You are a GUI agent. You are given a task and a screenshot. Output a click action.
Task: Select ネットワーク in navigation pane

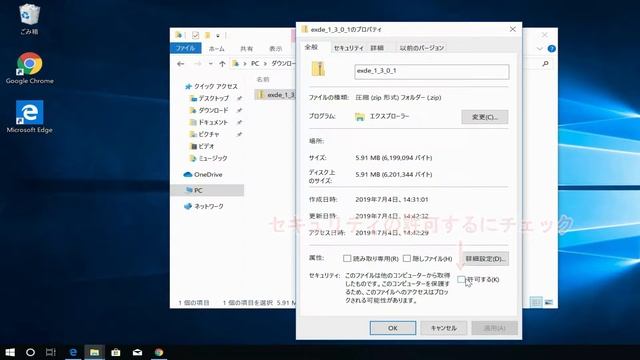click(x=204, y=206)
